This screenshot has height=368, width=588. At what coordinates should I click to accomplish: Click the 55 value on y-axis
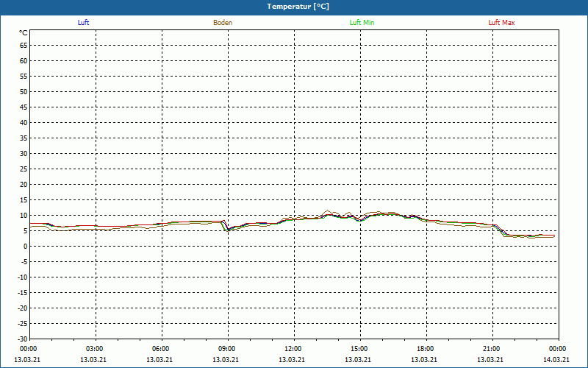point(24,77)
